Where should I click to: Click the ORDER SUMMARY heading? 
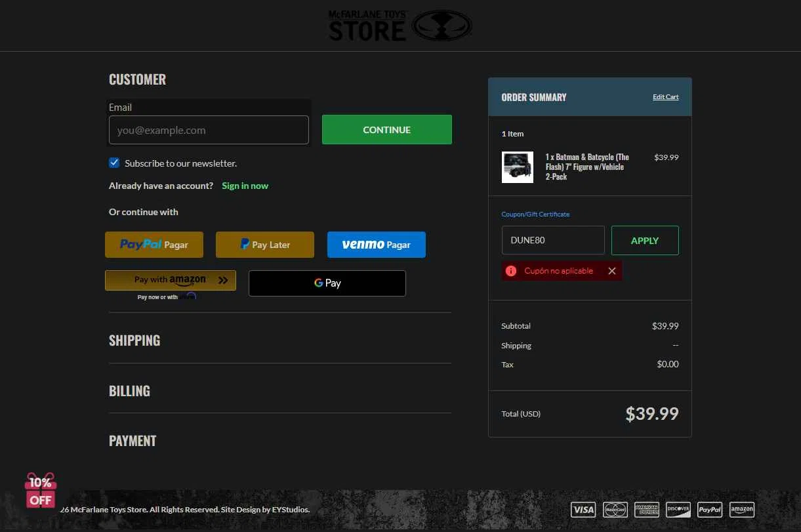(x=534, y=97)
